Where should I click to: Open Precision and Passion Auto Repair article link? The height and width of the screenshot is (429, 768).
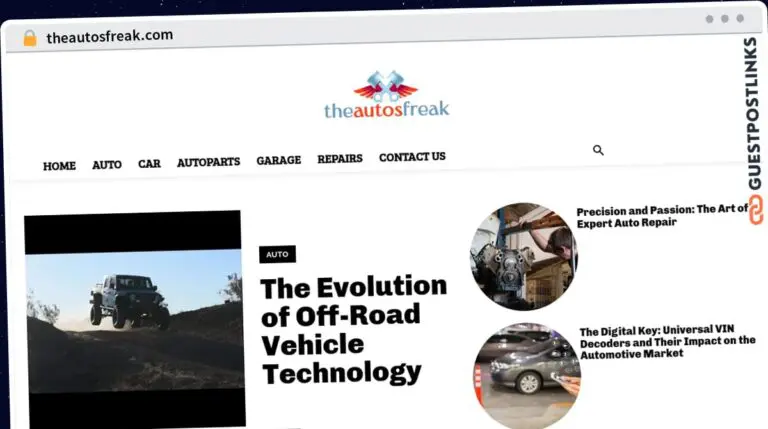point(662,216)
